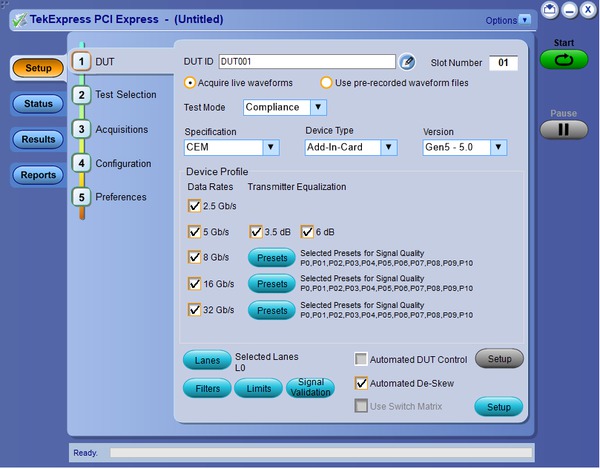This screenshot has width=600, height=469.
Task: Select step 5 Preferences icon
Action: (82, 197)
